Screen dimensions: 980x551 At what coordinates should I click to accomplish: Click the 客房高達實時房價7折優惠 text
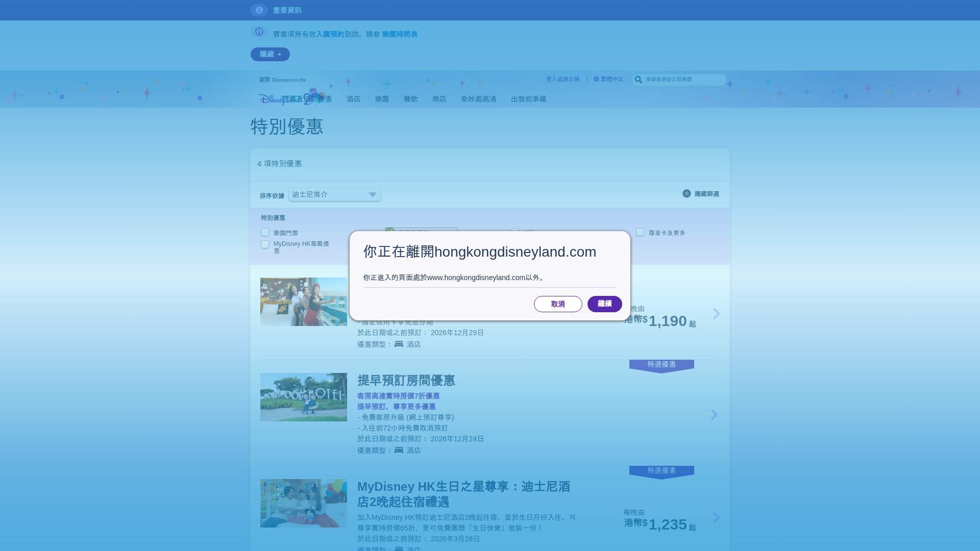pyautogui.click(x=398, y=396)
